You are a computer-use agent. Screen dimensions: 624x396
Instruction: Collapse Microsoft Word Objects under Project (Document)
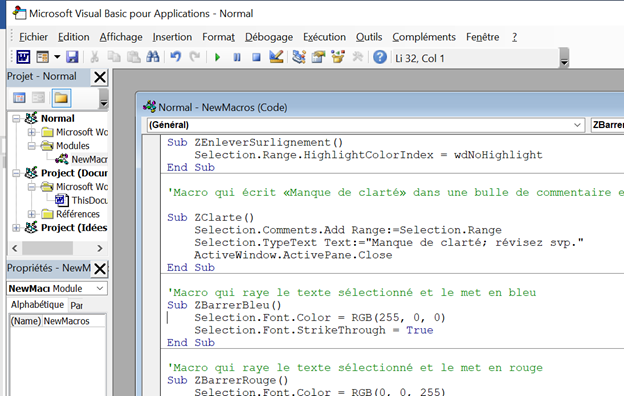tap(31, 187)
